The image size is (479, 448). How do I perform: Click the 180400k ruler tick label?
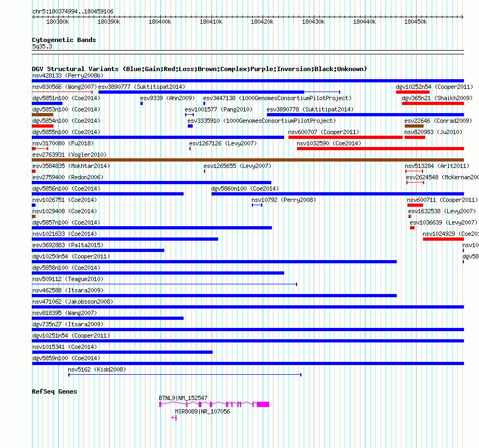click(x=160, y=22)
